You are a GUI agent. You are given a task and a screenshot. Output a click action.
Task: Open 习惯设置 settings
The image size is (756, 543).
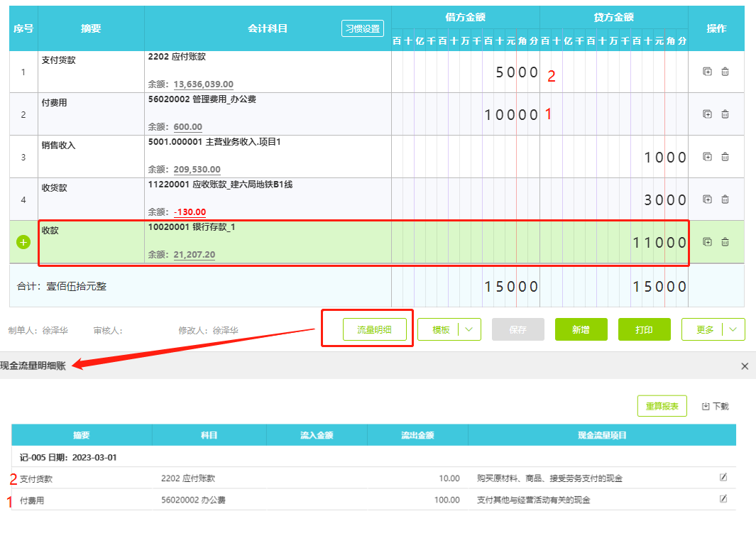[x=362, y=29]
